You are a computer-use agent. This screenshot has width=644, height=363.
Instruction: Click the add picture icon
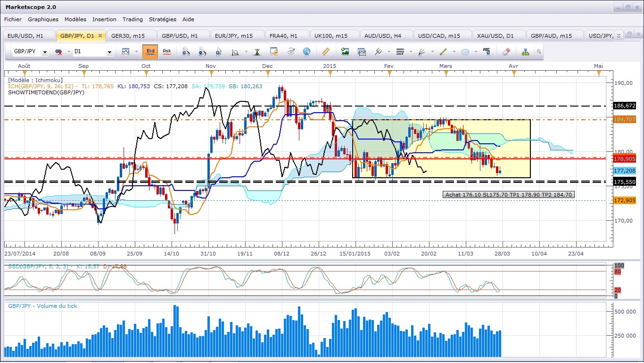click(x=345, y=51)
